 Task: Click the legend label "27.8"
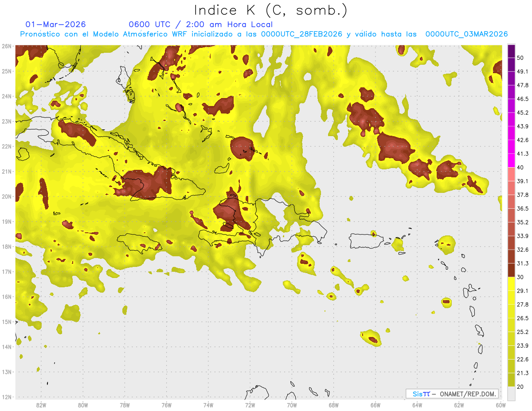click(x=523, y=305)
